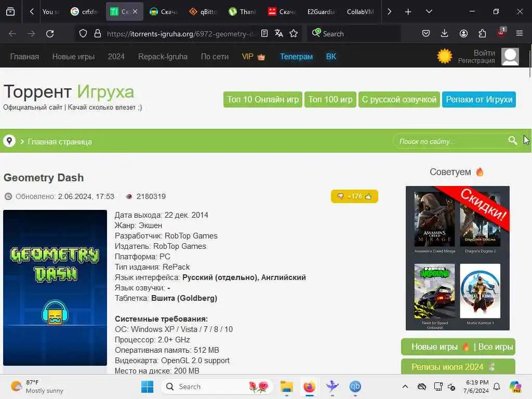Viewport: 532px width, 399px height.
Task: Open Mortal Kombat 1 thumbnail
Action: [x=480, y=291]
